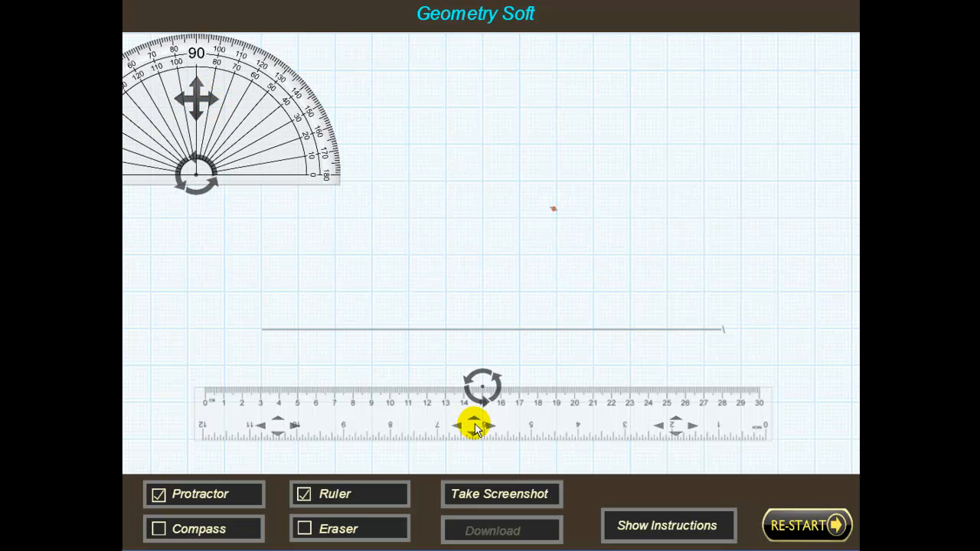Screen dimensions: 980x551
Task: Click the large 90 on the protractor
Action: pos(197,53)
